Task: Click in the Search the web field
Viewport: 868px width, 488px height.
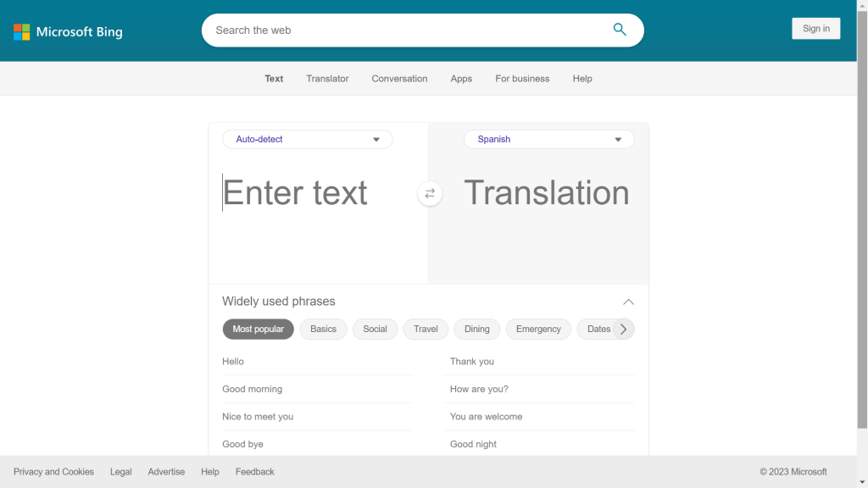Action: (x=407, y=30)
